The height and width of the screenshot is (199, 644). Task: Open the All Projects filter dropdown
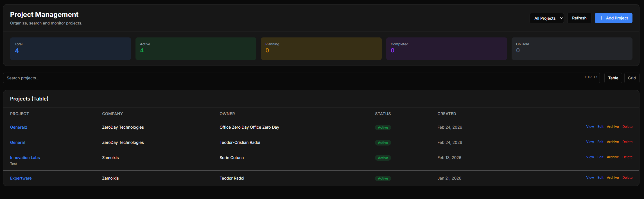point(546,18)
